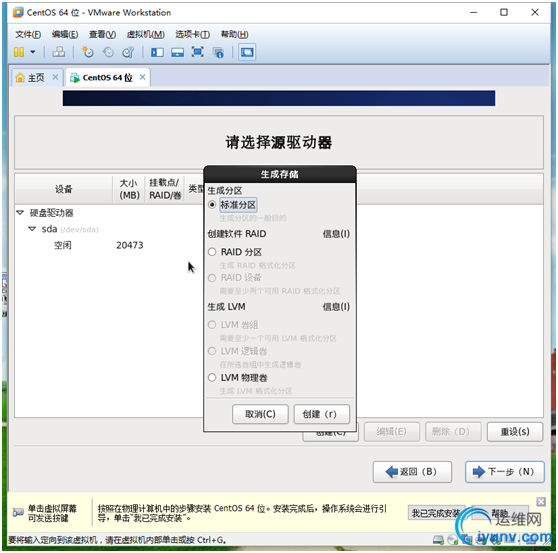Select the RAID 分区 radio option
This screenshot has width=558, height=553.
[212, 252]
